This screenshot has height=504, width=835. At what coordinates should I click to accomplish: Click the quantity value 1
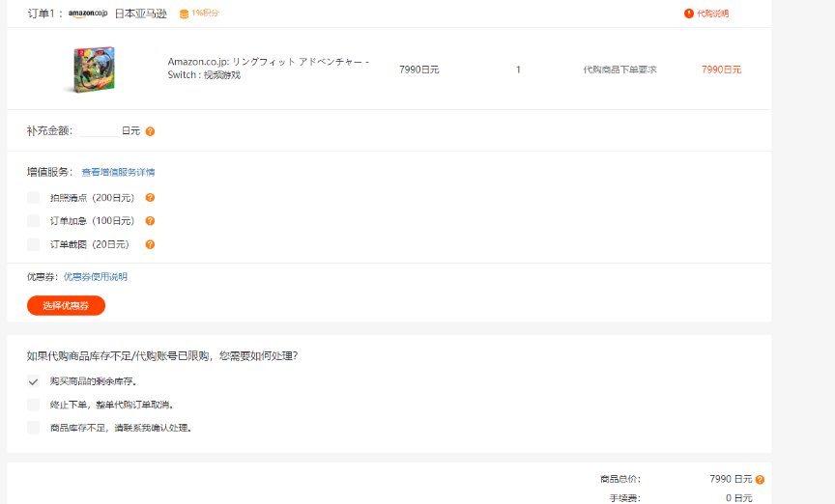(518, 70)
